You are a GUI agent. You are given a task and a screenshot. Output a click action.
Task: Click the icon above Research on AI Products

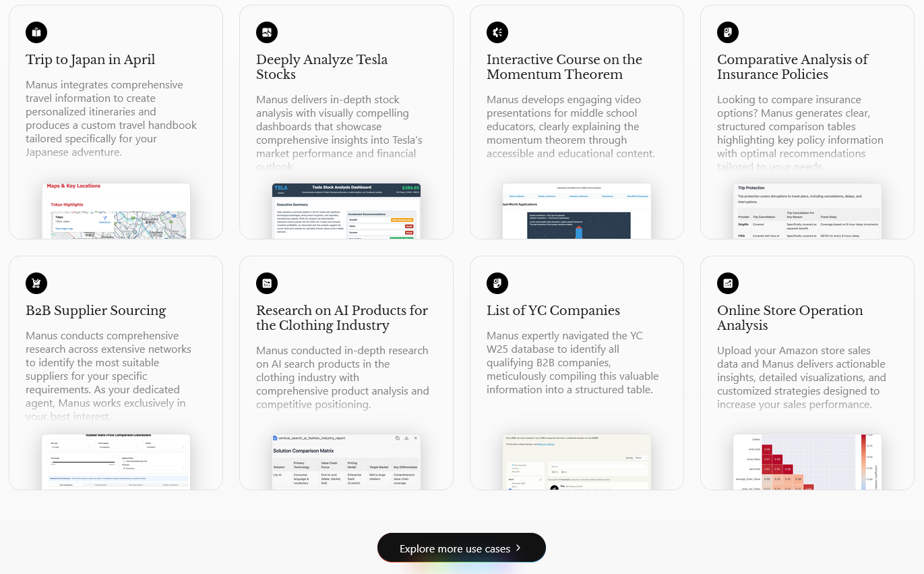(267, 283)
